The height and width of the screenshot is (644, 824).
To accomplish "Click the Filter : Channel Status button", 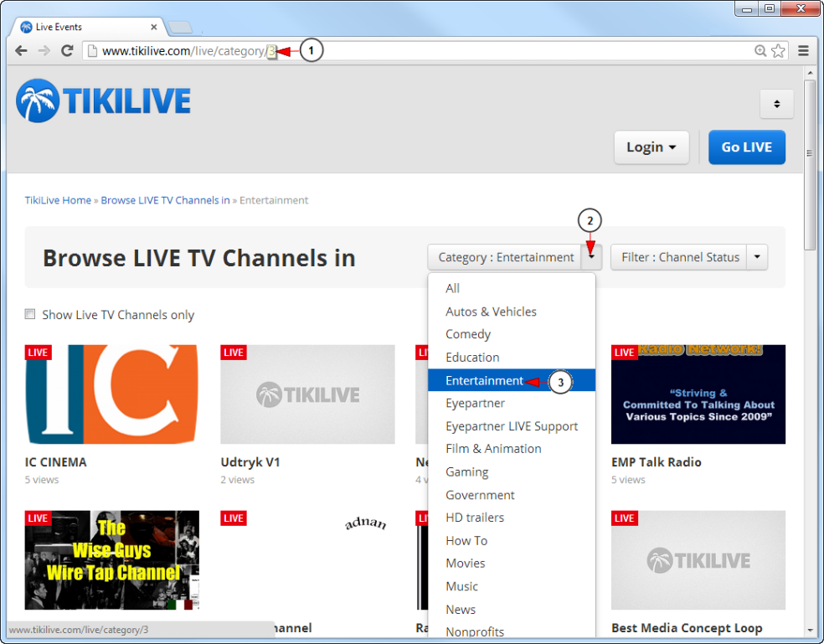I will [679, 257].
